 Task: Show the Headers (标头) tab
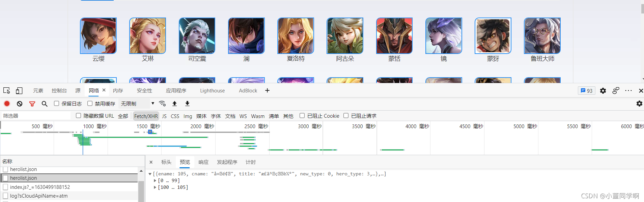(166, 162)
